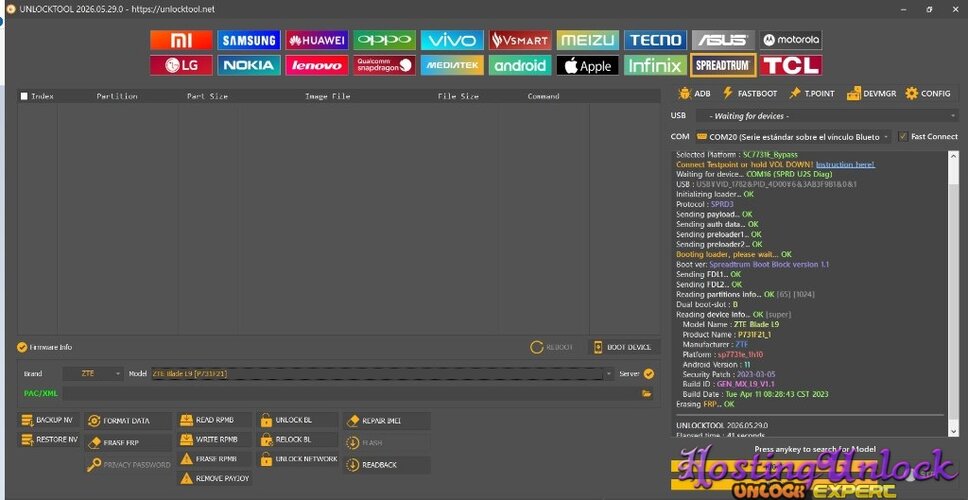Toggle the Server check option
This screenshot has width=968, height=500.
648,373
